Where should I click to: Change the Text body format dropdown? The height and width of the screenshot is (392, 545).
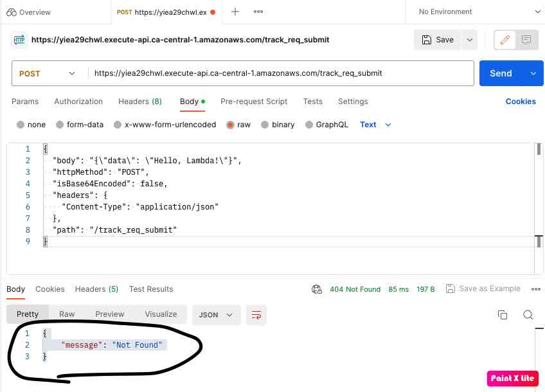point(375,125)
